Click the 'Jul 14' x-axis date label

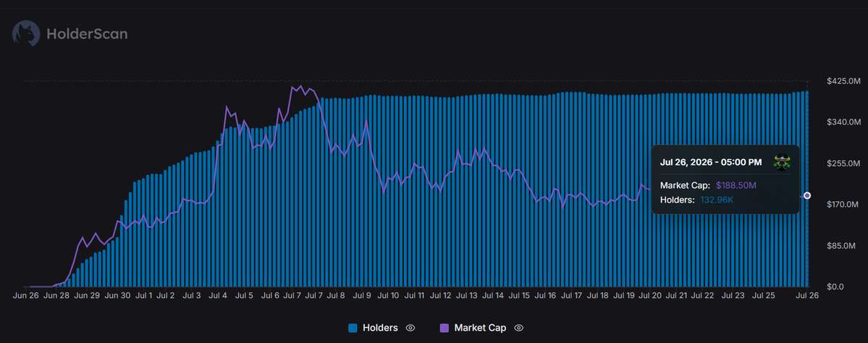pos(492,296)
